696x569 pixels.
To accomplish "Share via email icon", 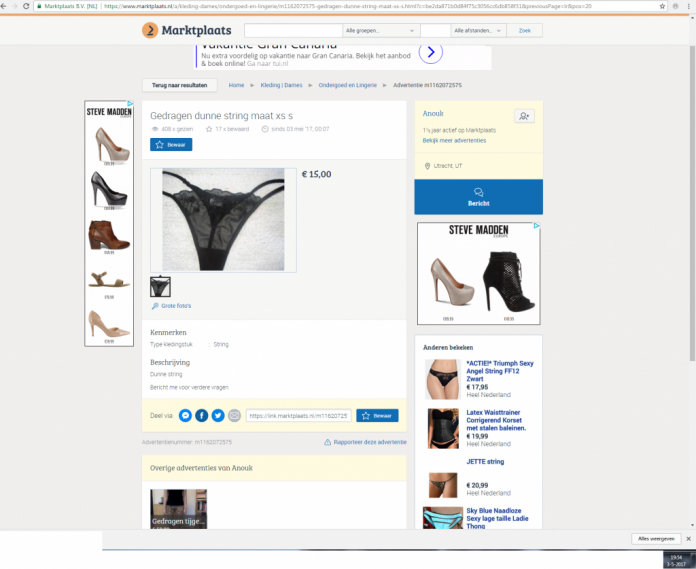I will [234, 415].
